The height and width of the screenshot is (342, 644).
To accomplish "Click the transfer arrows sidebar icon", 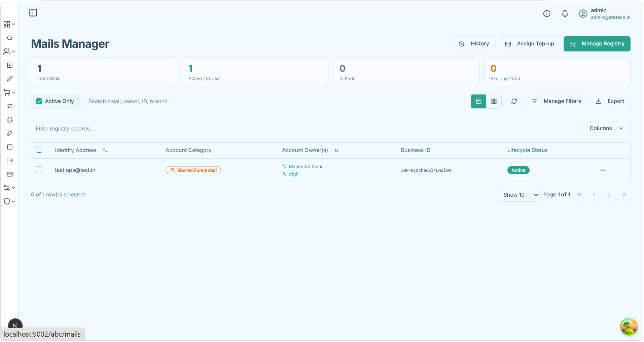I will [x=10, y=106].
